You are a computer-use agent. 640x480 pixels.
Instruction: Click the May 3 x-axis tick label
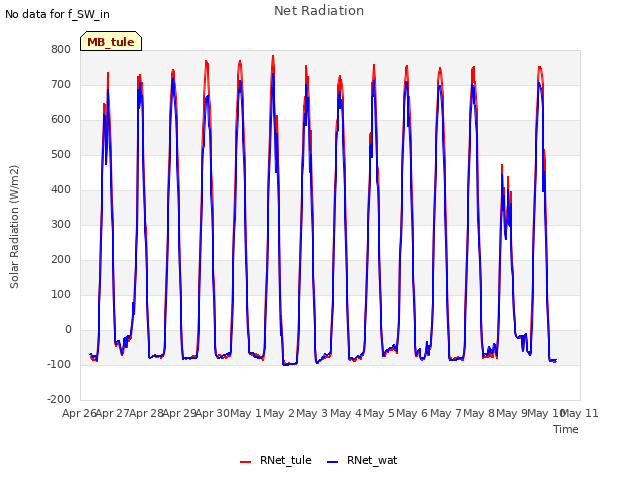(x=312, y=413)
